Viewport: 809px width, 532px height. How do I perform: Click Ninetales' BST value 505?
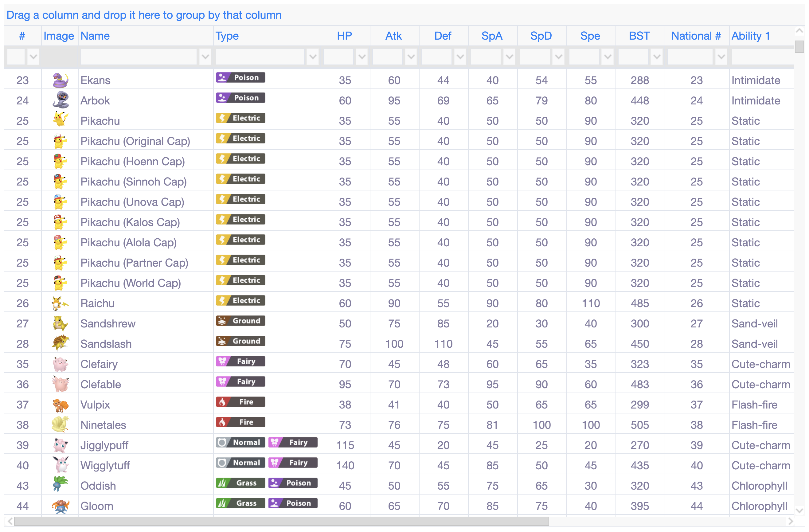(x=640, y=424)
